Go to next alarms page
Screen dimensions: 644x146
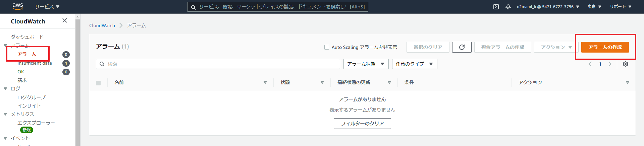pyautogui.click(x=610, y=64)
